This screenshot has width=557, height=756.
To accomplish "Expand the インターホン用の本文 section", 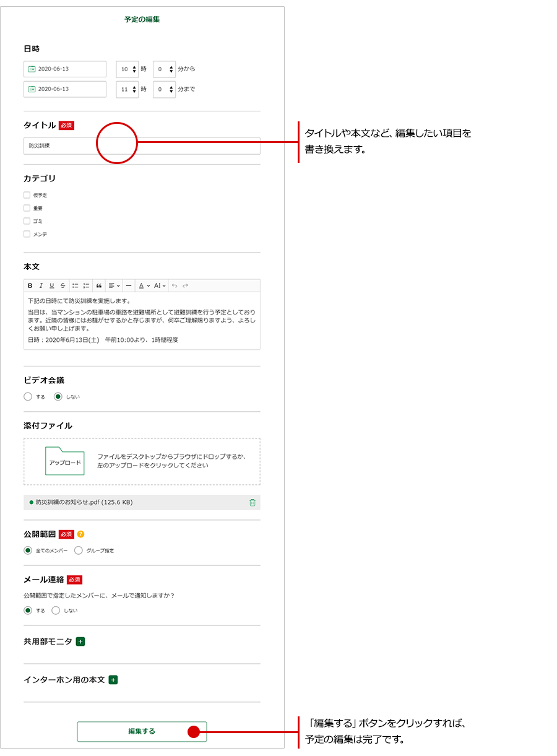I will tap(113, 680).
